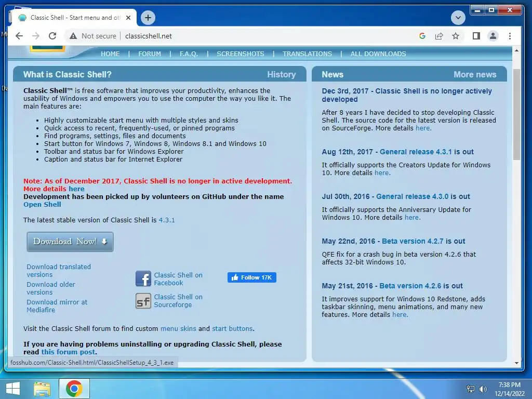
Task: Open the More news link
Action: [x=475, y=75]
